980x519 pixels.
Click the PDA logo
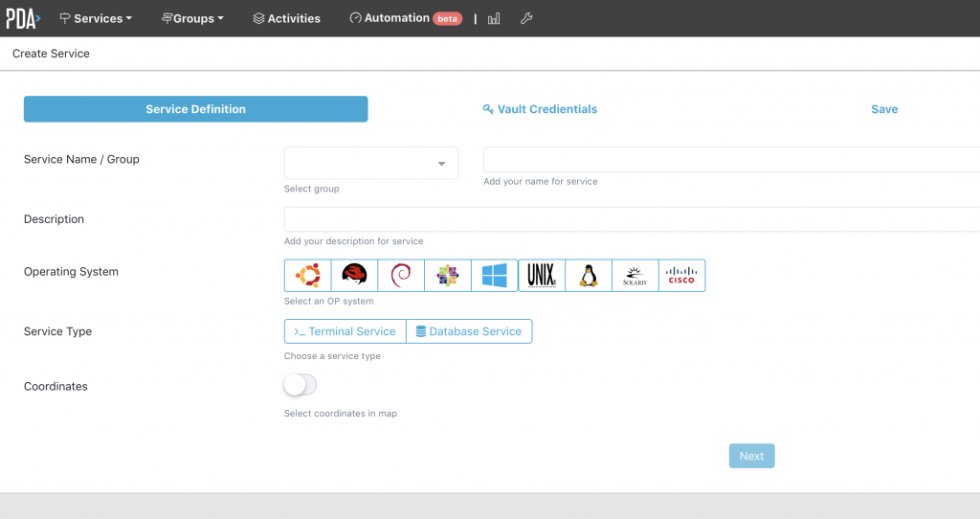pos(23,19)
